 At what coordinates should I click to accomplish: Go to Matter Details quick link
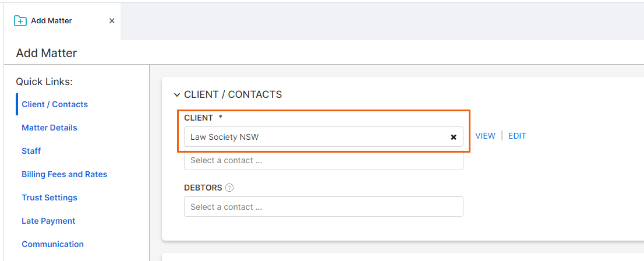coord(49,128)
